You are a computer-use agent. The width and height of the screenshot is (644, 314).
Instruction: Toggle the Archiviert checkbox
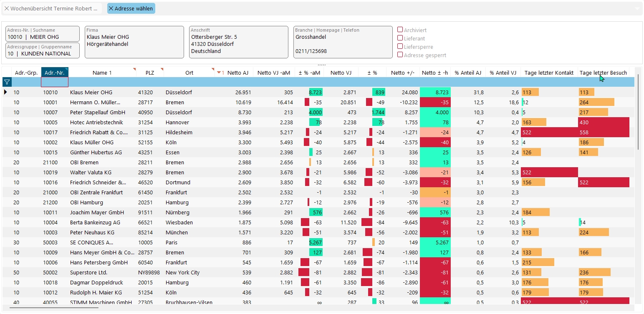[400, 30]
